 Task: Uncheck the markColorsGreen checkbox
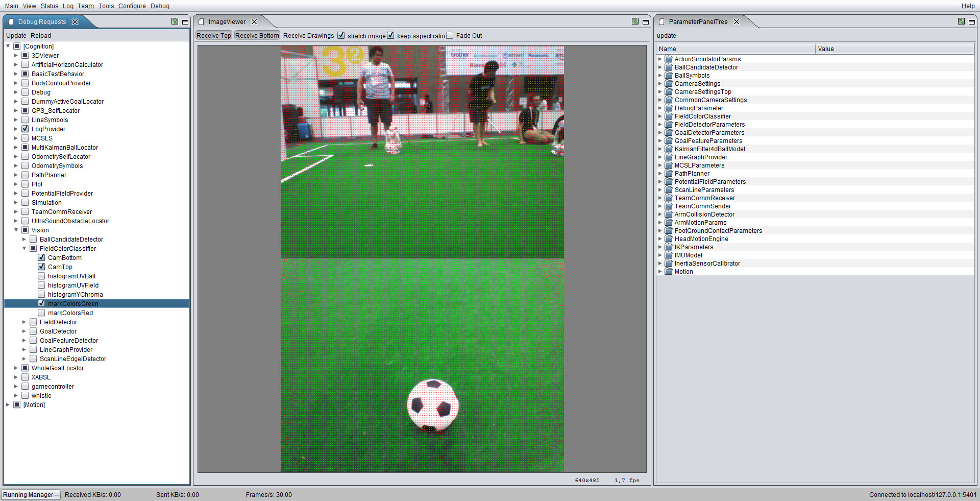[x=41, y=303]
